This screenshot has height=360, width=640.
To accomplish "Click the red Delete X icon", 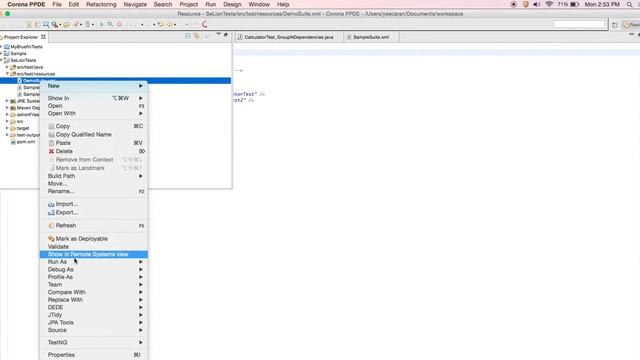I will pos(51,151).
